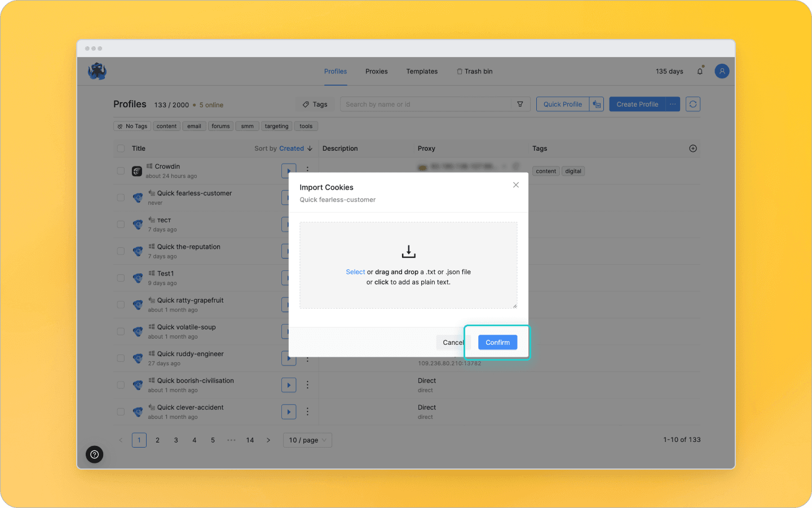Click the digital tag on Crowdin row

pos(573,171)
